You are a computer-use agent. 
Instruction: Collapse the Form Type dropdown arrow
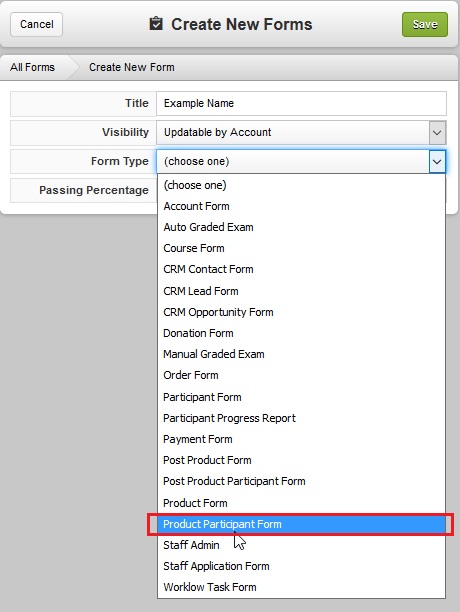pos(437,161)
